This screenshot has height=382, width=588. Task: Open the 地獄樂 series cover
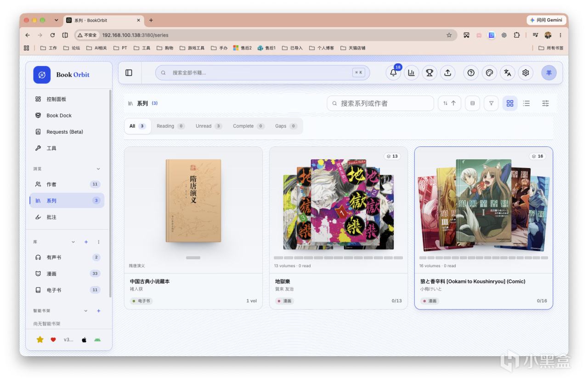pos(339,204)
